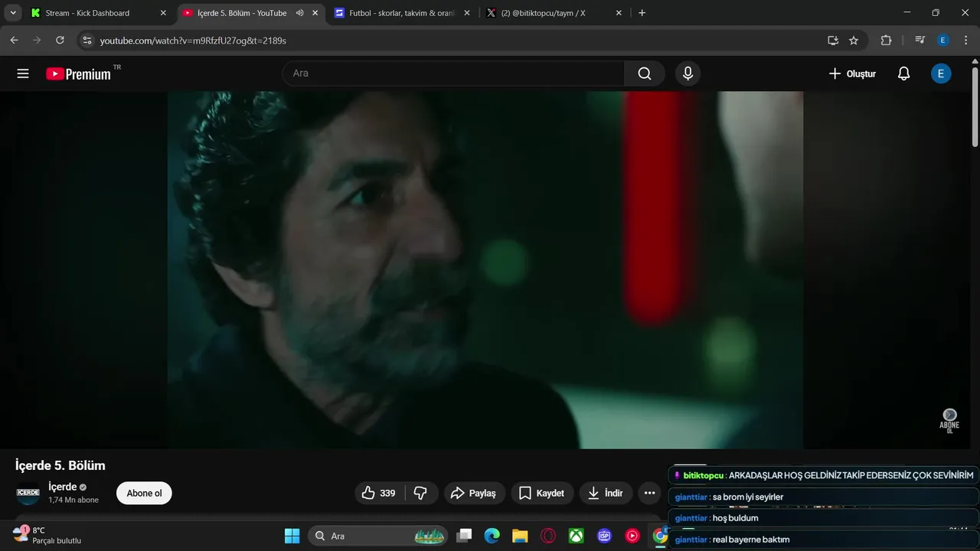The height and width of the screenshot is (551, 980).
Task: Open İçerde channel name link
Action: 62,487
